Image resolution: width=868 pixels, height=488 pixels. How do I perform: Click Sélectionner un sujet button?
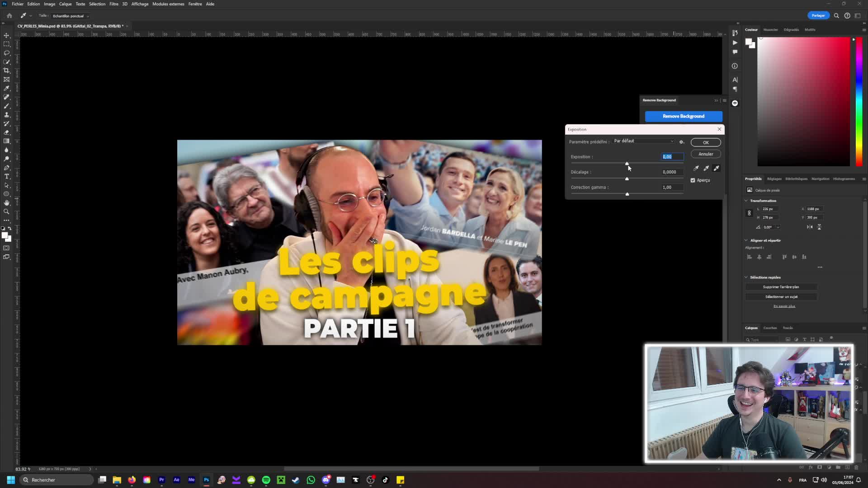coord(781,297)
